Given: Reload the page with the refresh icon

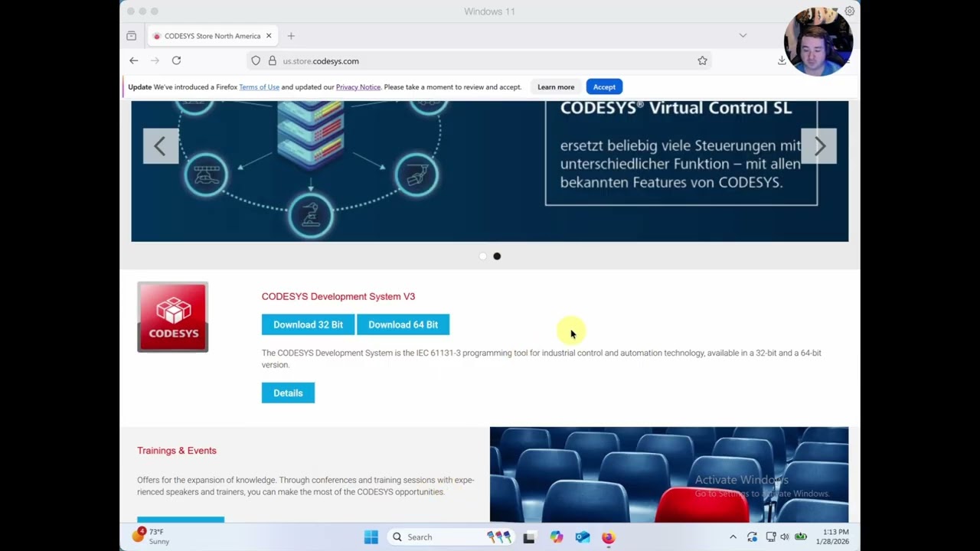Looking at the screenshot, I should pyautogui.click(x=176, y=60).
